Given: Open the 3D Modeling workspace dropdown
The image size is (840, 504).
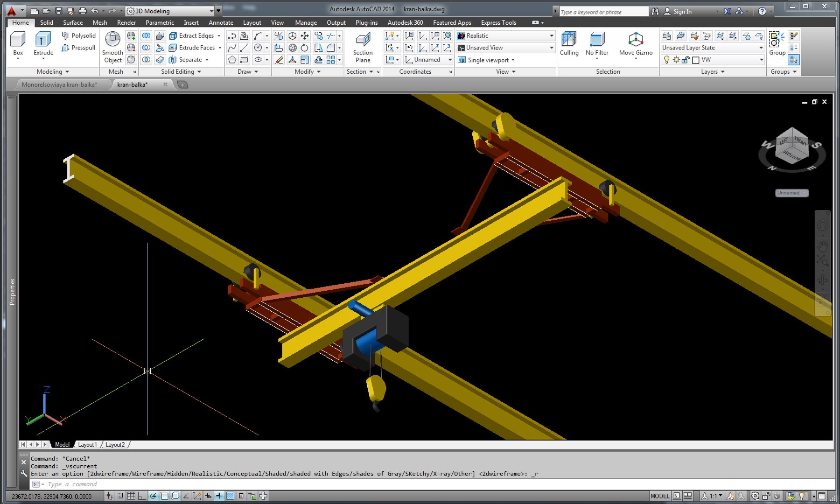Looking at the screenshot, I should [x=171, y=11].
